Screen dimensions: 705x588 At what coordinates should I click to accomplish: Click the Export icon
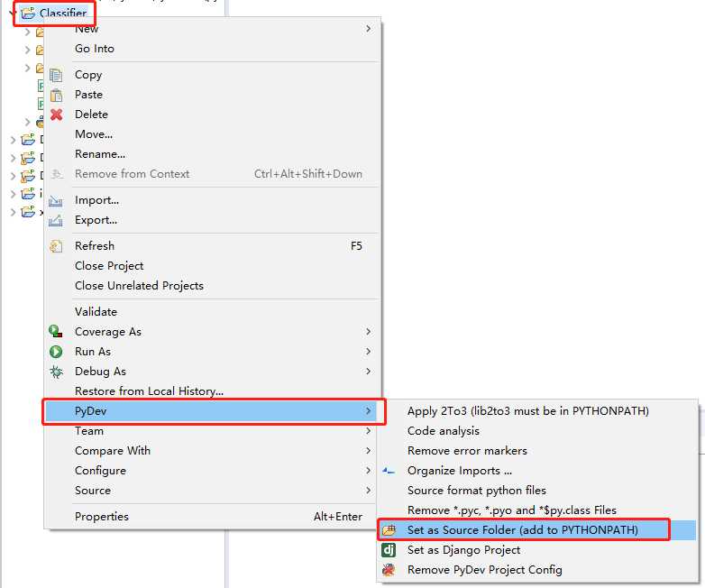[x=56, y=220]
